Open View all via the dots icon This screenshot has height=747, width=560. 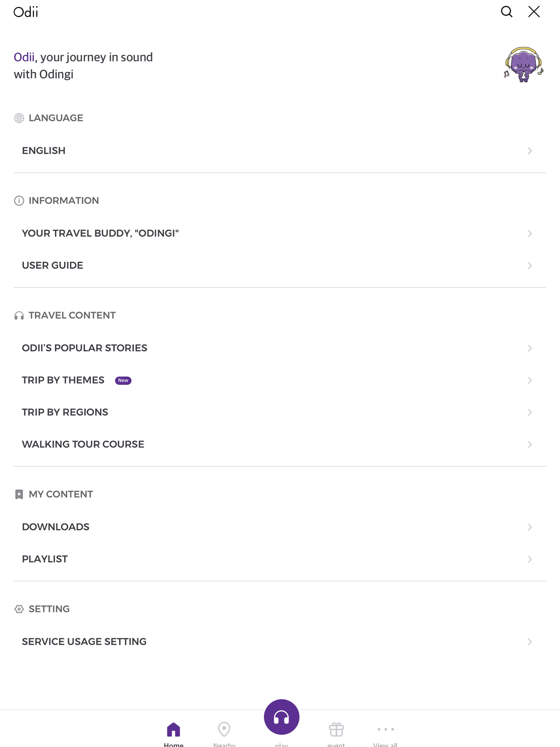tap(385, 729)
